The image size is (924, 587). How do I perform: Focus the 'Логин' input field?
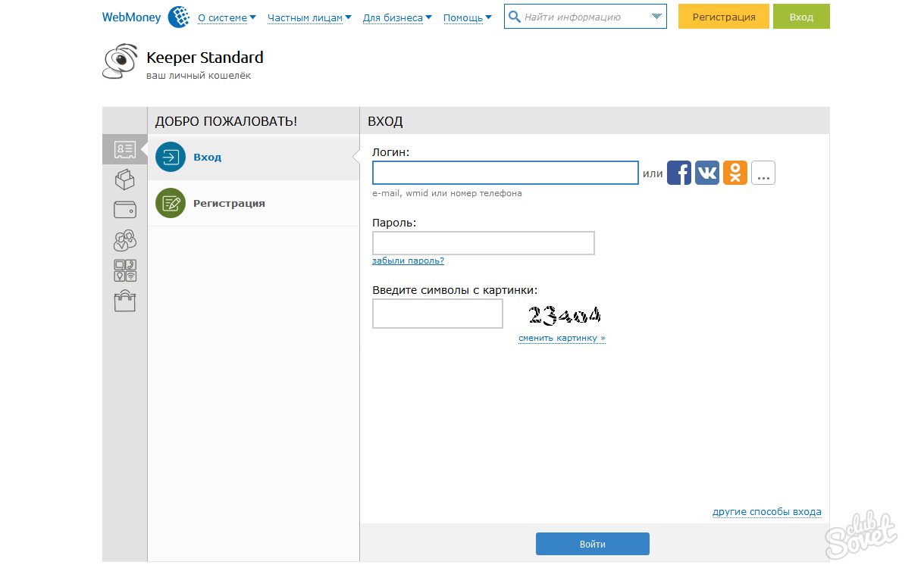pyautogui.click(x=505, y=173)
